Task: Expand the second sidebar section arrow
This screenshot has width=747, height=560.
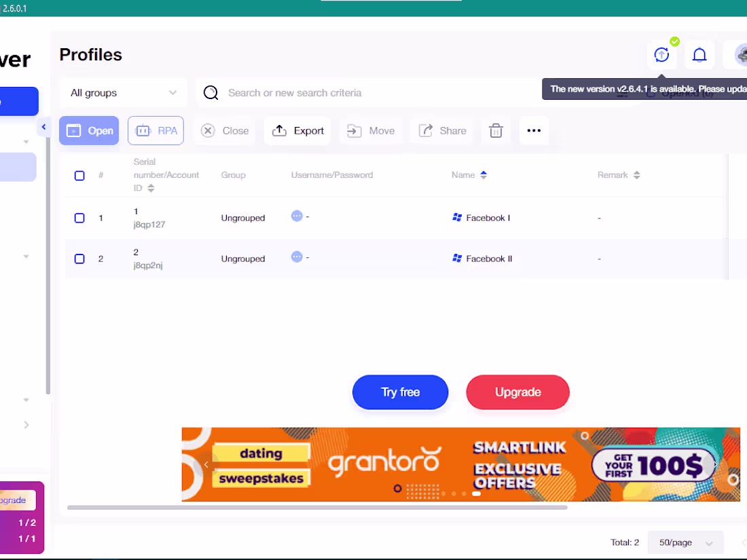Action: [26, 257]
